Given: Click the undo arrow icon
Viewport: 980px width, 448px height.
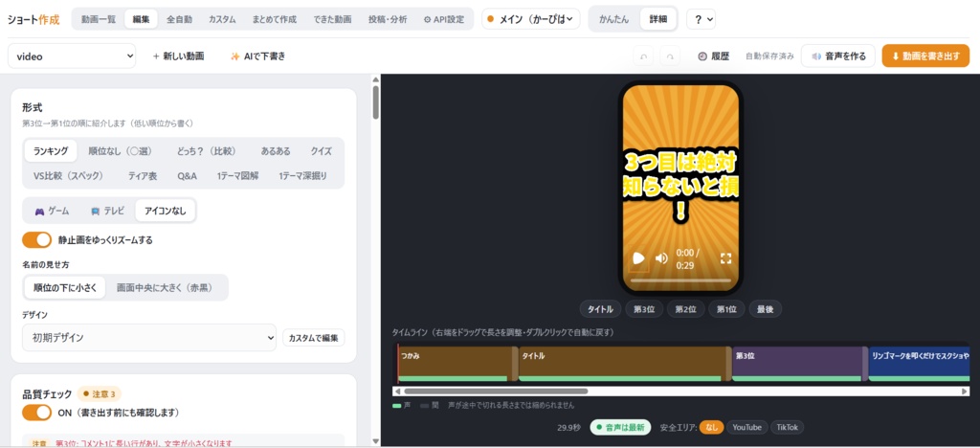Looking at the screenshot, I should coord(643,56).
